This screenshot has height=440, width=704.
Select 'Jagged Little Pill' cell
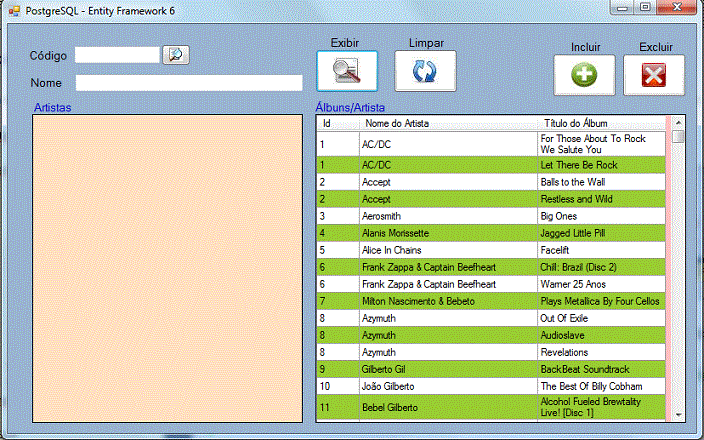pyautogui.click(x=601, y=233)
